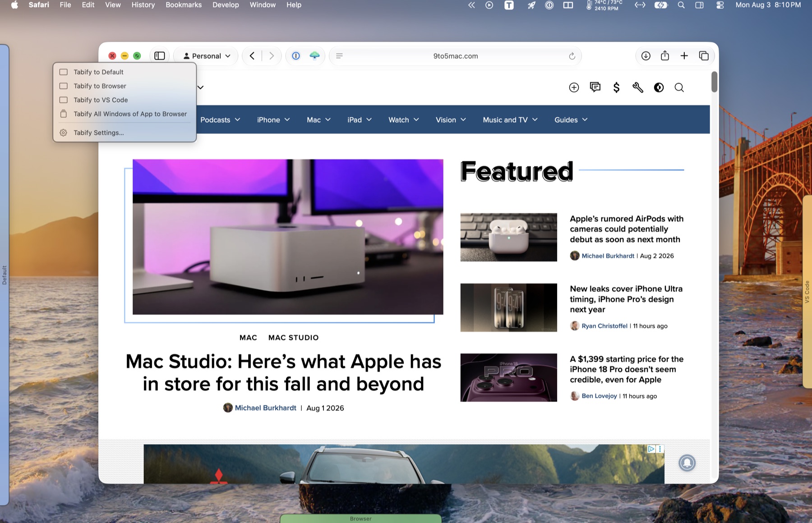Open the Bookmarks menu
Screen dimensions: 812x523
pyautogui.click(x=184, y=5)
